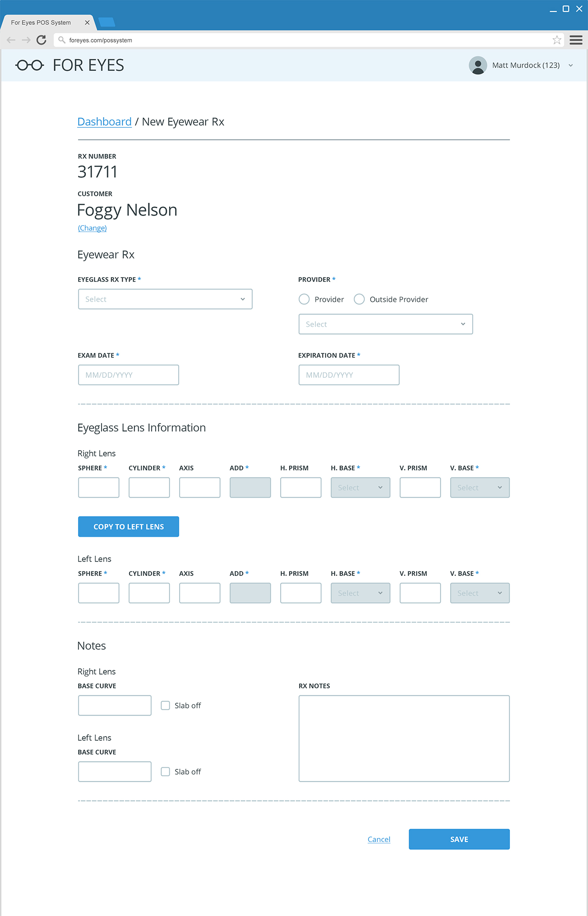Click the browser forward arrow
The image size is (588, 916).
tap(26, 40)
